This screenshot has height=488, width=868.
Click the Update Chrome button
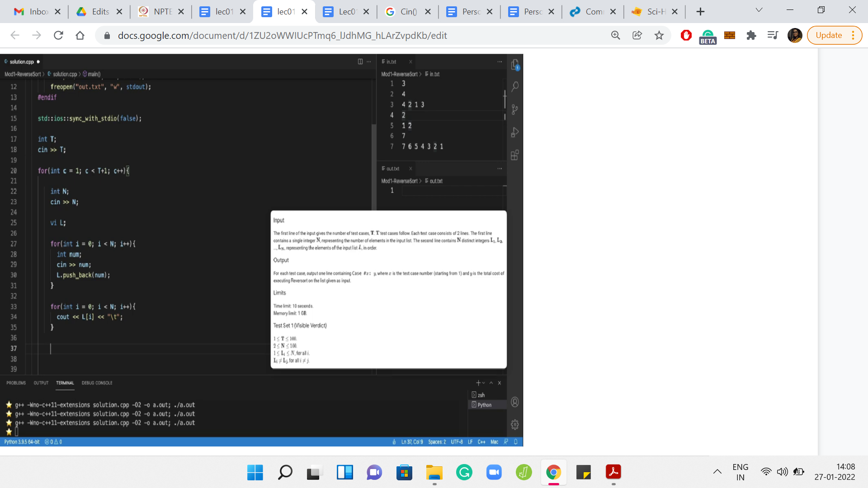coord(828,35)
